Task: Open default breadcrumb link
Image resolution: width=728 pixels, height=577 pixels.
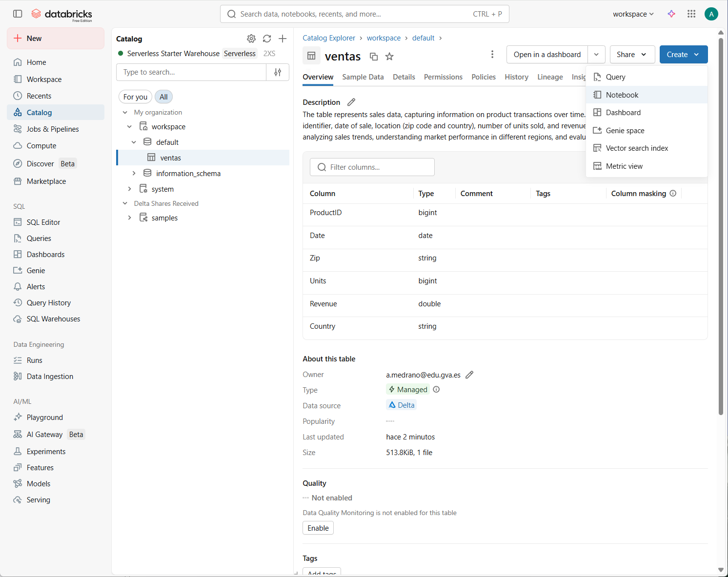Action: (x=423, y=38)
